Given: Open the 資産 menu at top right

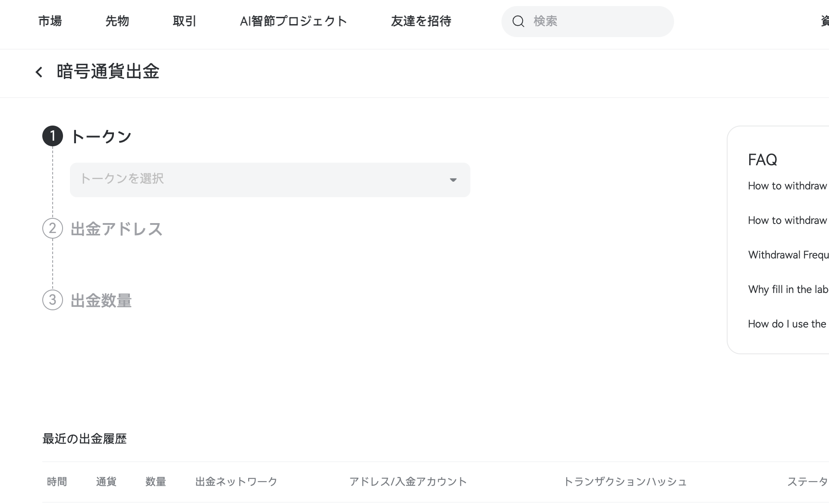Looking at the screenshot, I should 823,21.
